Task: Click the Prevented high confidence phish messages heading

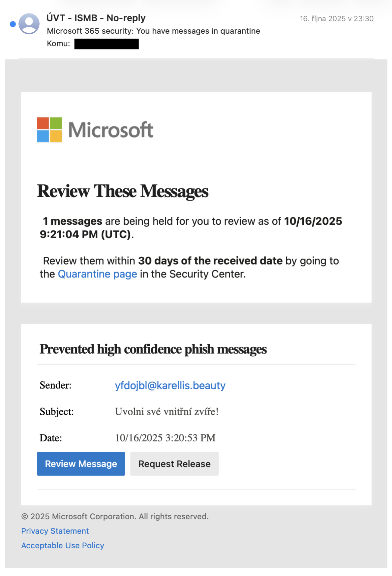Action: pos(153,349)
